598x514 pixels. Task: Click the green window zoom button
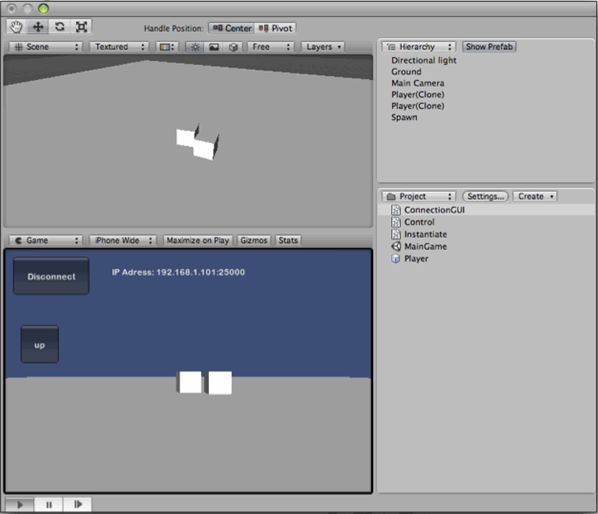pos(44,8)
